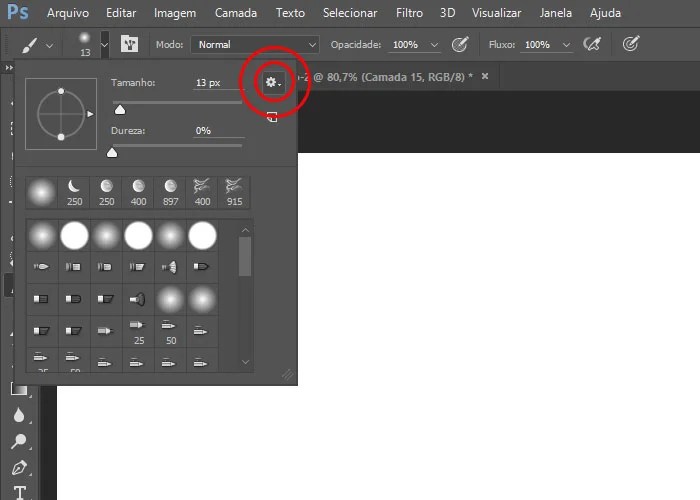Click the Tamanho size slider handle

pyautogui.click(x=120, y=110)
